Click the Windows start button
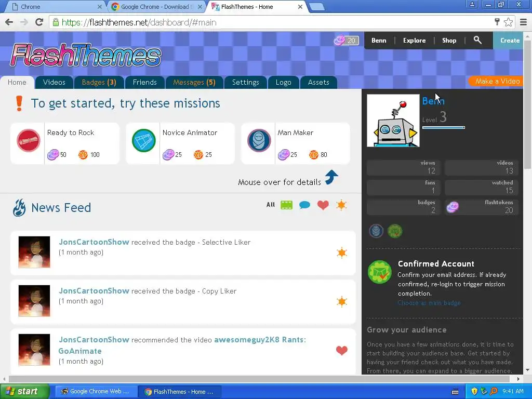This screenshot has width=532, height=399. tap(25, 391)
